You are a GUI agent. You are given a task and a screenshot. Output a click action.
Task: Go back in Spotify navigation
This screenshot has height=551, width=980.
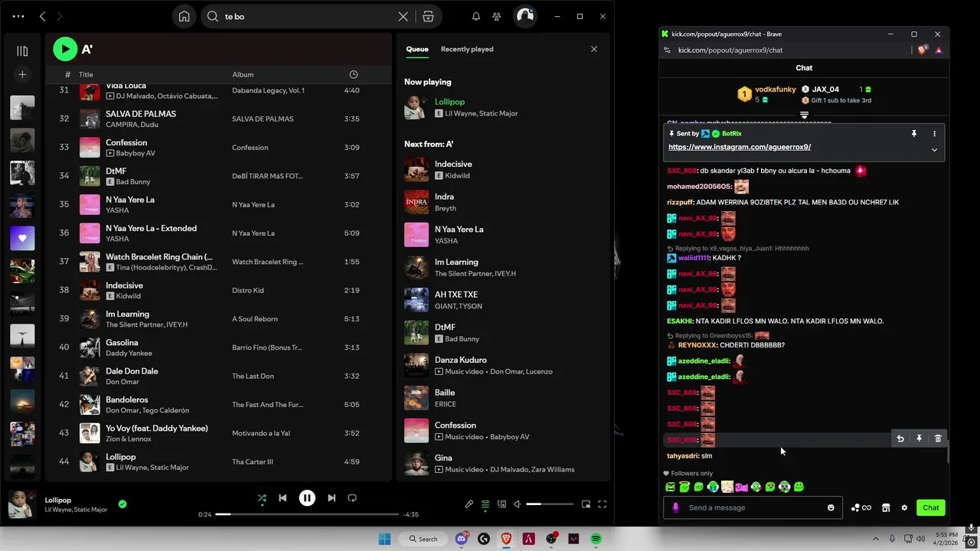43,16
